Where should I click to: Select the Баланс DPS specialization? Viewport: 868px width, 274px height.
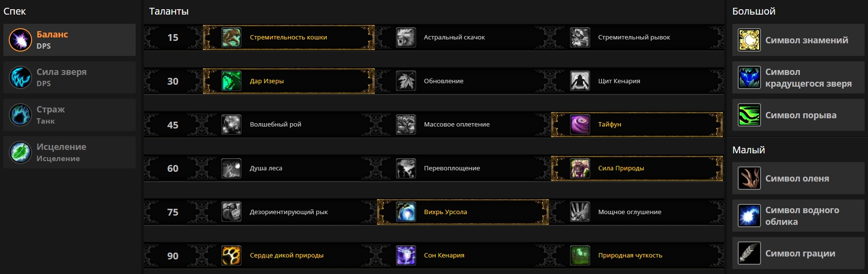(x=70, y=40)
